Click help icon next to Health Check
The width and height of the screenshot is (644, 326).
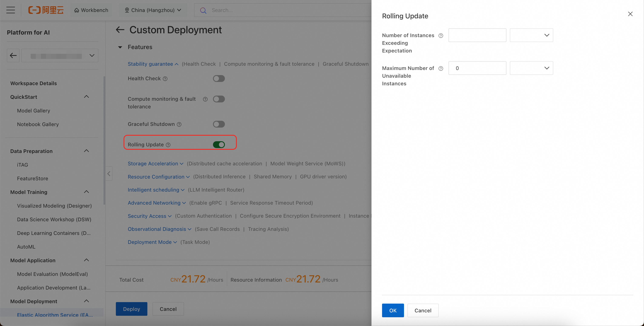point(165,79)
